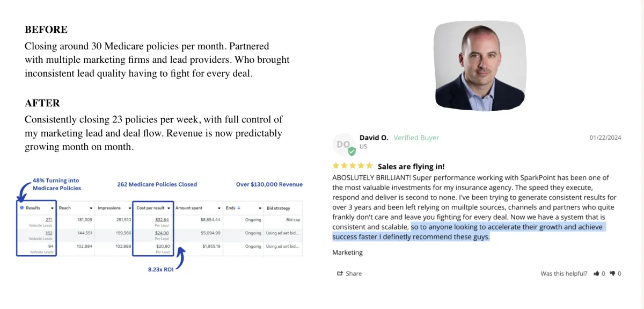Expand the Reach column dropdown arrow

click(91, 208)
